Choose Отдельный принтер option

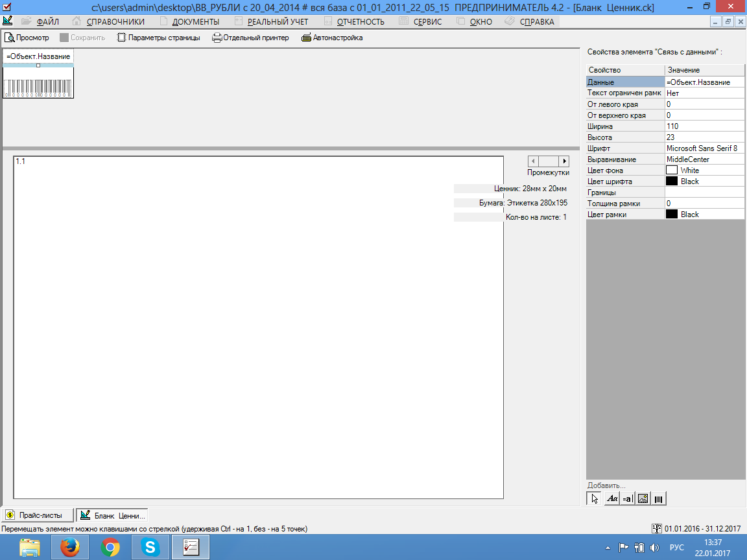click(250, 38)
